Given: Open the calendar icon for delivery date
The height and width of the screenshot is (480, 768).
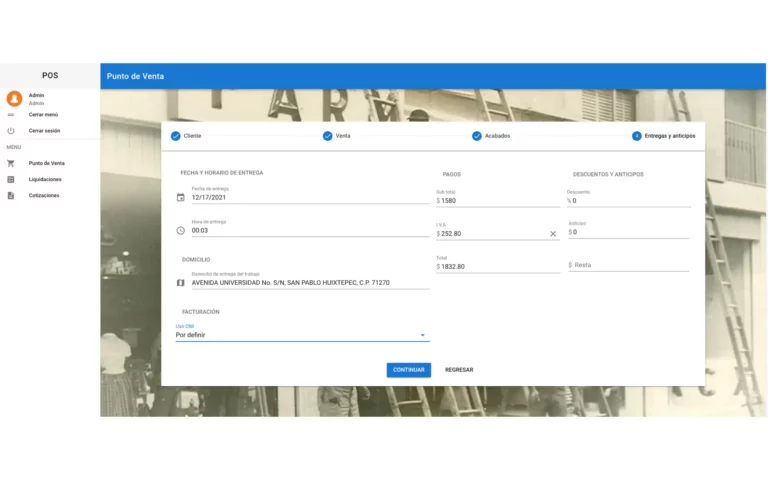Looking at the screenshot, I should click(x=180, y=198).
